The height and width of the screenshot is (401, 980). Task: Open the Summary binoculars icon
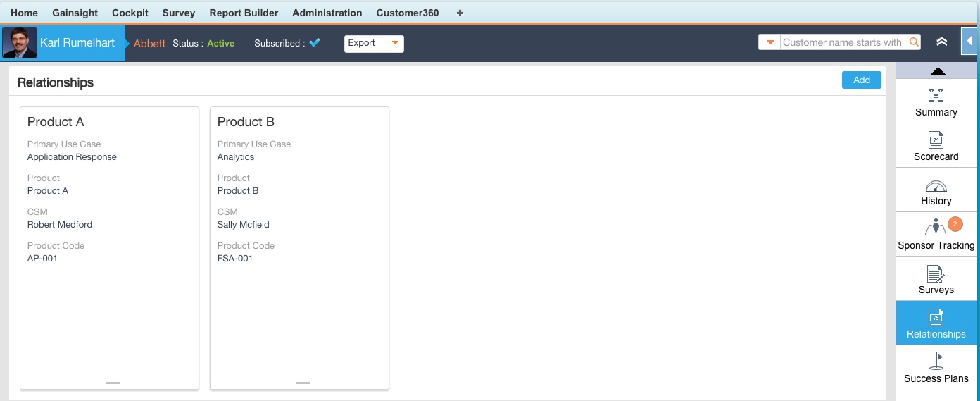tap(936, 96)
